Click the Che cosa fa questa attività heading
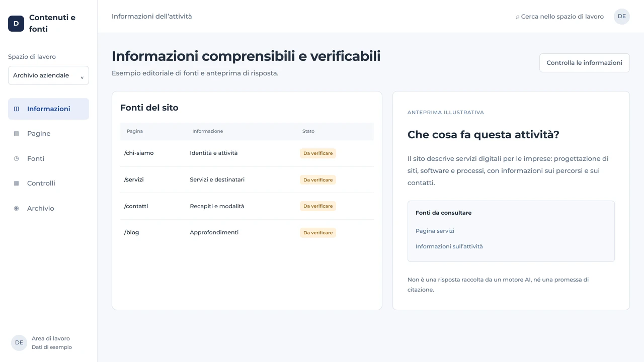Image resolution: width=644 pixels, height=362 pixels. pyautogui.click(x=484, y=135)
